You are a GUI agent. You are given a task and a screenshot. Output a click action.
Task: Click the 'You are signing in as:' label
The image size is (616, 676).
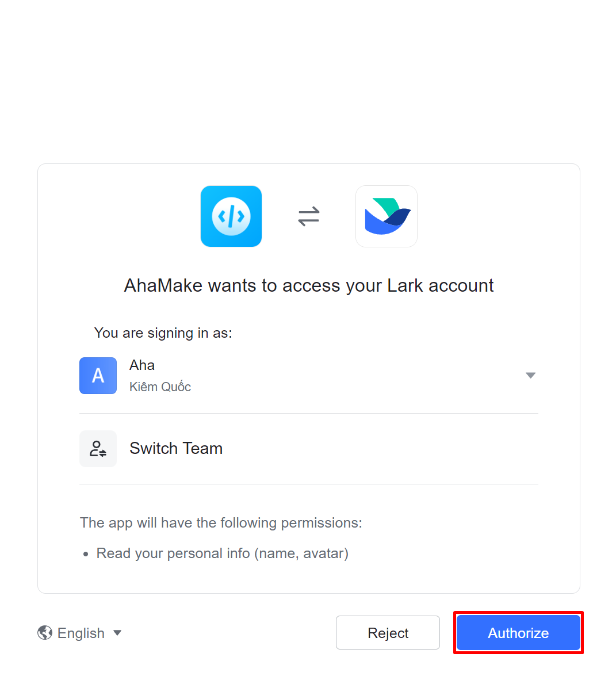point(163,333)
